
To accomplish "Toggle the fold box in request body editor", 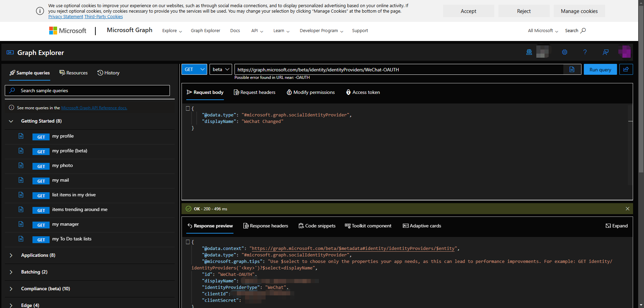I will pos(188,108).
